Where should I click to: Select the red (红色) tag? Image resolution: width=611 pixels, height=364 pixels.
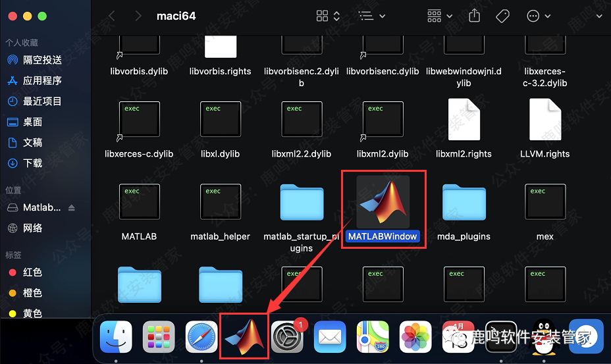coord(32,272)
